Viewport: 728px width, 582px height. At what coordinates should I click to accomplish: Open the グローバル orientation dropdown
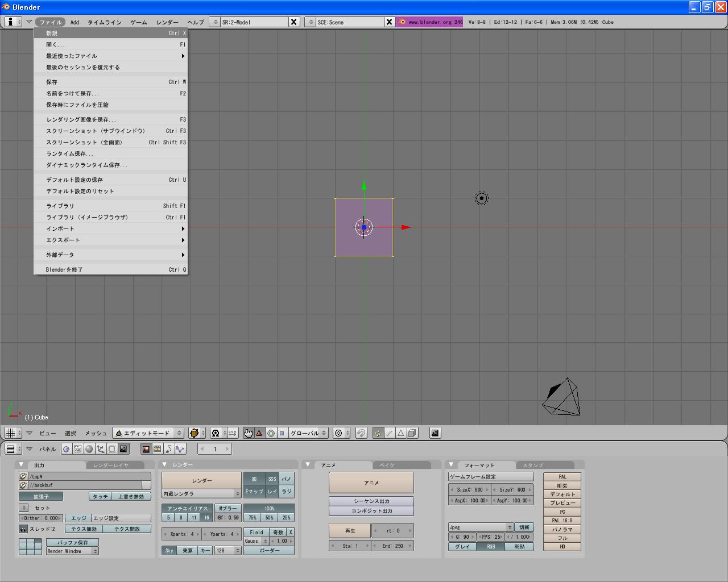coord(308,433)
